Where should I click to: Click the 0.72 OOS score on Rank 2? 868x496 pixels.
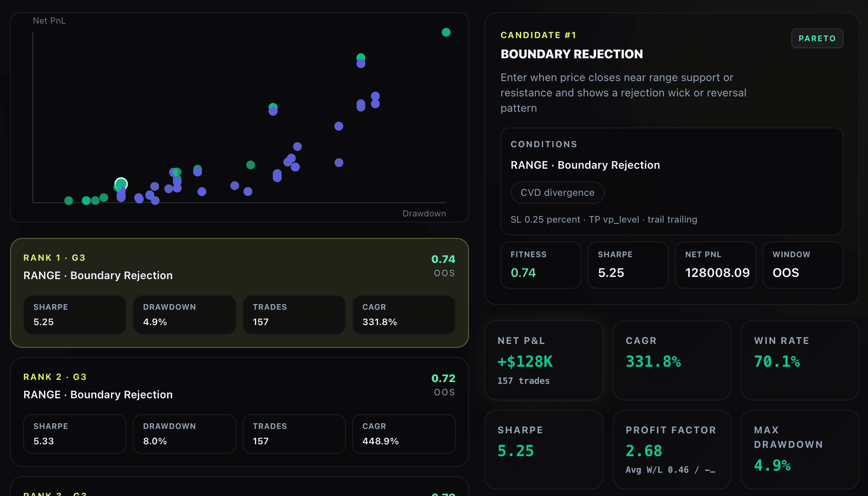(x=443, y=384)
